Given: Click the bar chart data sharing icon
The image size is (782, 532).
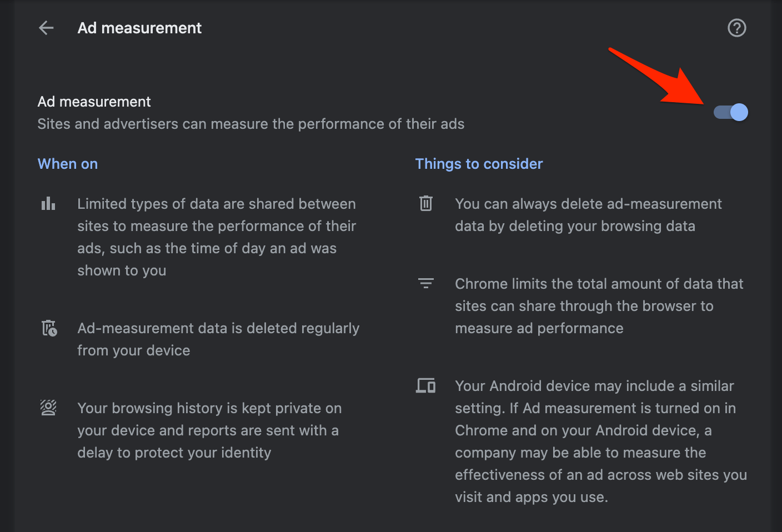Looking at the screenshot, I should click(x=48, y=203).
